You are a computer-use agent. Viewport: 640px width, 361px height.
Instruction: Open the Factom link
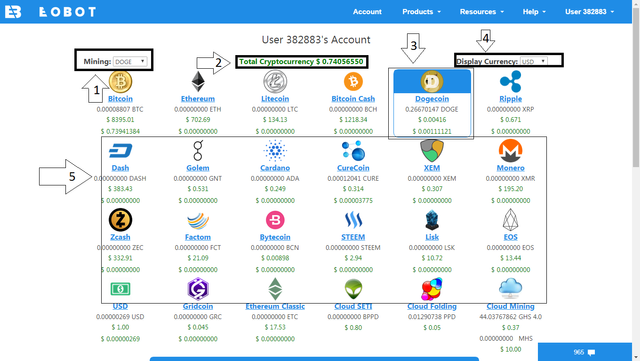[198, 237]
